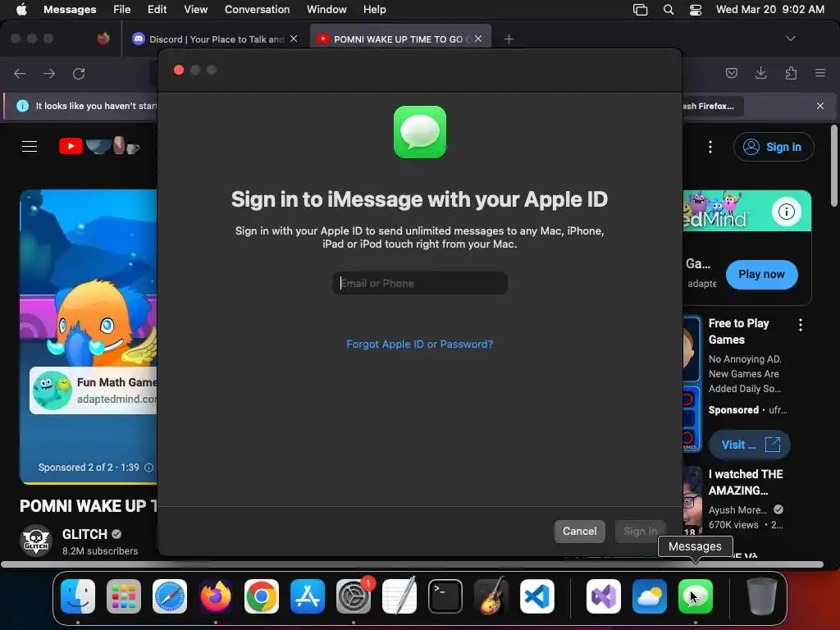Open the Edit menu
The image size is (840, 630).
(157, 9)
